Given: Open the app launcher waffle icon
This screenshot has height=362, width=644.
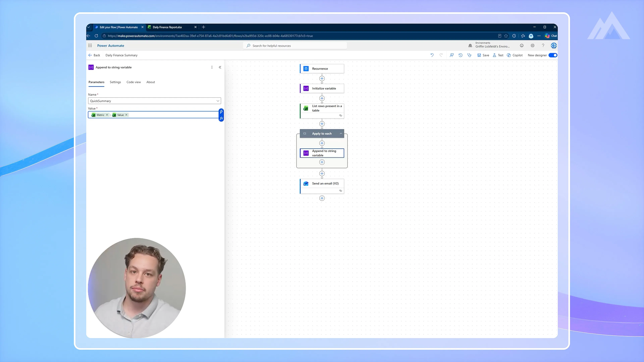Looking at the screenshot, I should coord(90,45).
